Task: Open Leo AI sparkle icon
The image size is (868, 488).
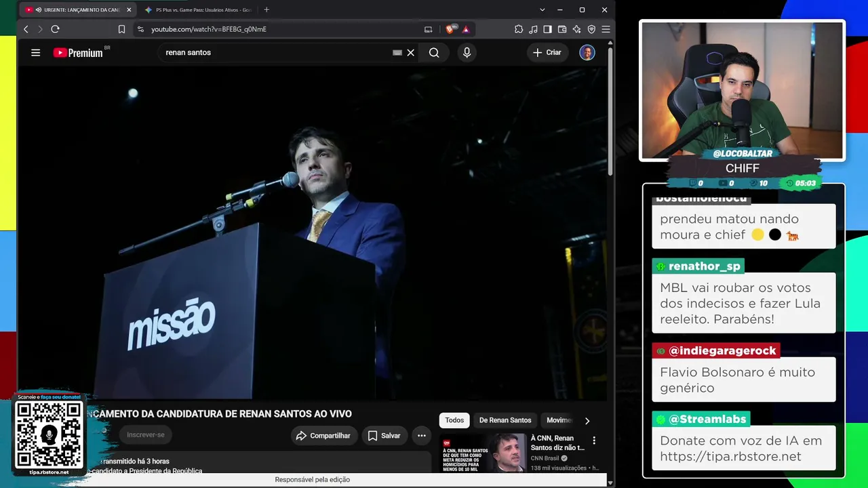Action: (x=576, y=29)
